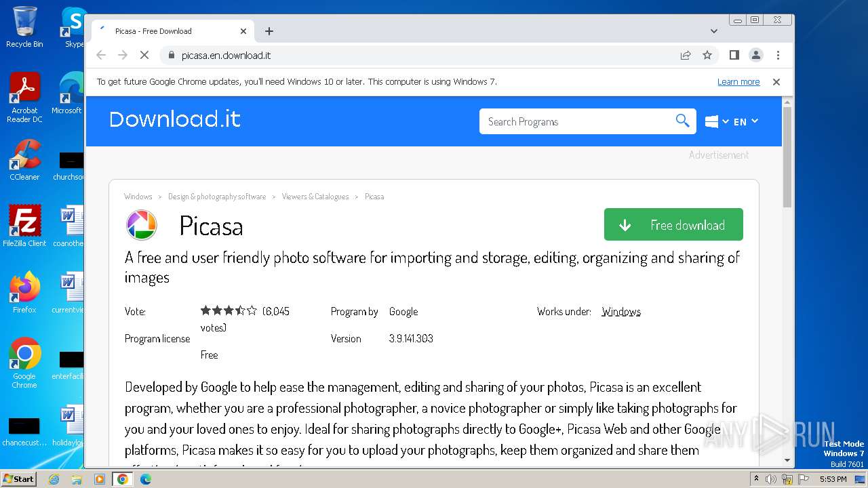Launch Firefox from desktop
This screenshot has height=488, width=868.
pos(24,292)
